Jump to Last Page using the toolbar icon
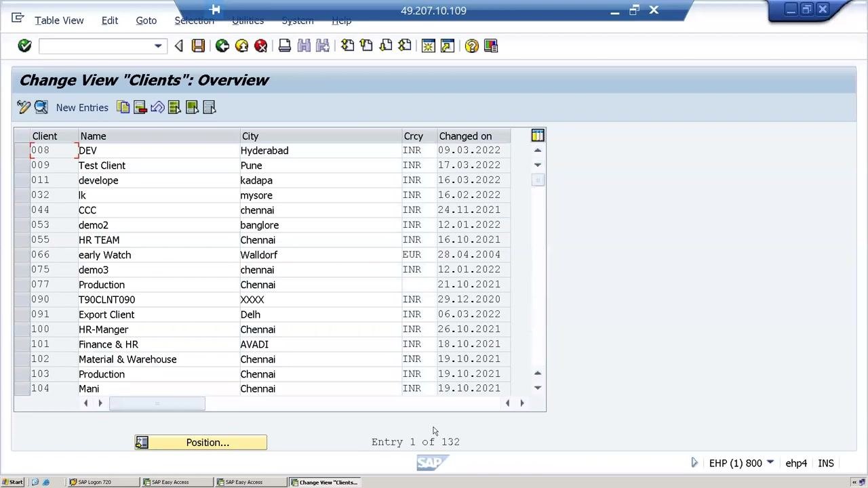 [x=405, y=45]
